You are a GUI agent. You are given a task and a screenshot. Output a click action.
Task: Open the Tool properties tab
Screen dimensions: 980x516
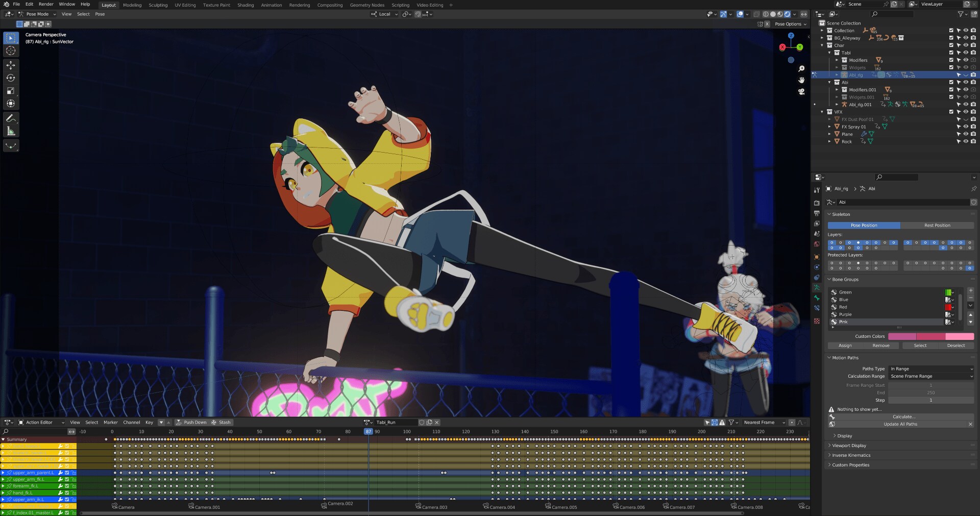click(x=817, y=190)
